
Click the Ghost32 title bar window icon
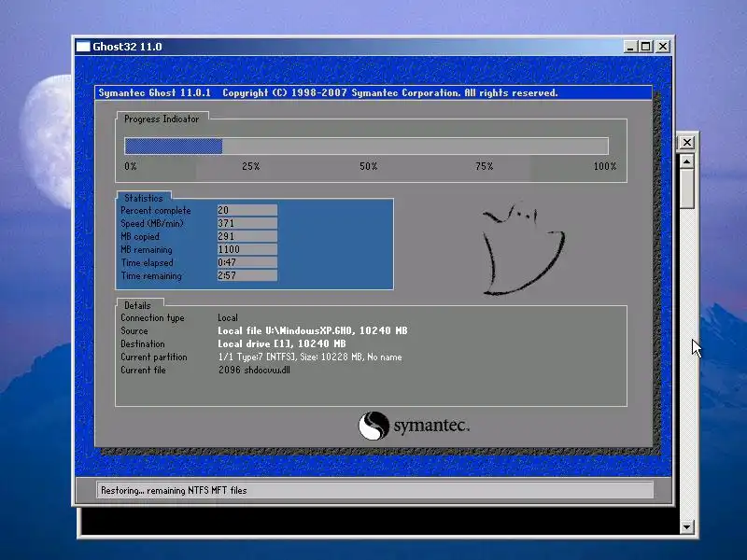point(83,47)
